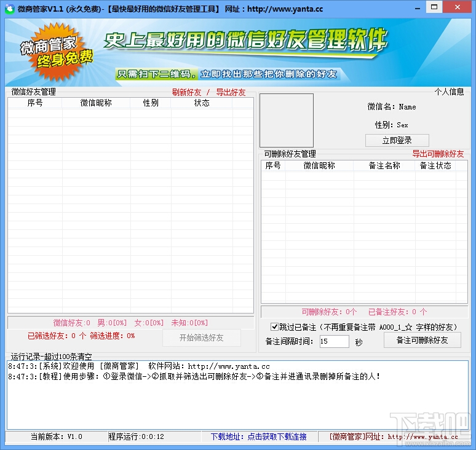
Task: Click 筛选进度: 0% text
Action: point(113,336)
